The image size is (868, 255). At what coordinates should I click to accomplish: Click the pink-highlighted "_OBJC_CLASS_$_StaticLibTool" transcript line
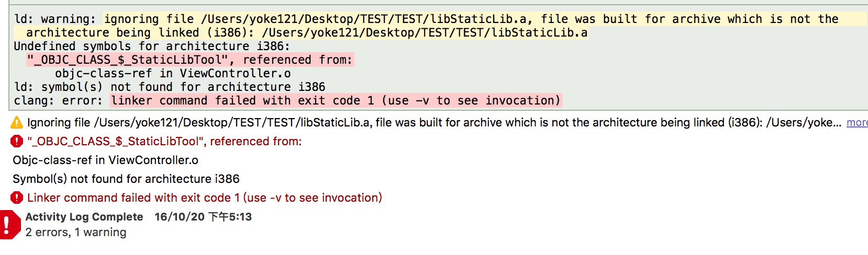pyautogui.click(x=191, y=60)
